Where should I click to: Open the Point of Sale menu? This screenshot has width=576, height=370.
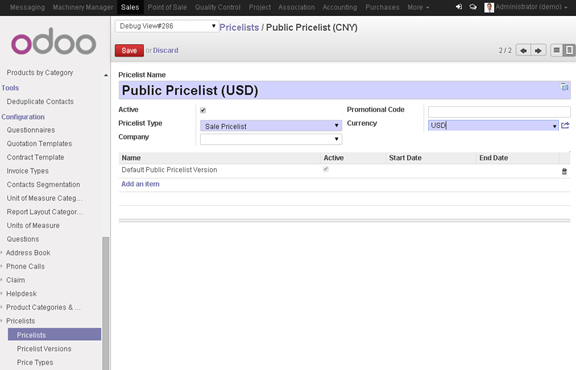[x=167, y=7]
